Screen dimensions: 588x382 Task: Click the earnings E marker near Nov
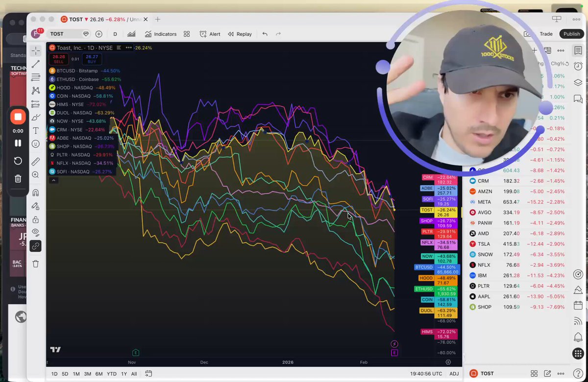[x=136, y=353]
